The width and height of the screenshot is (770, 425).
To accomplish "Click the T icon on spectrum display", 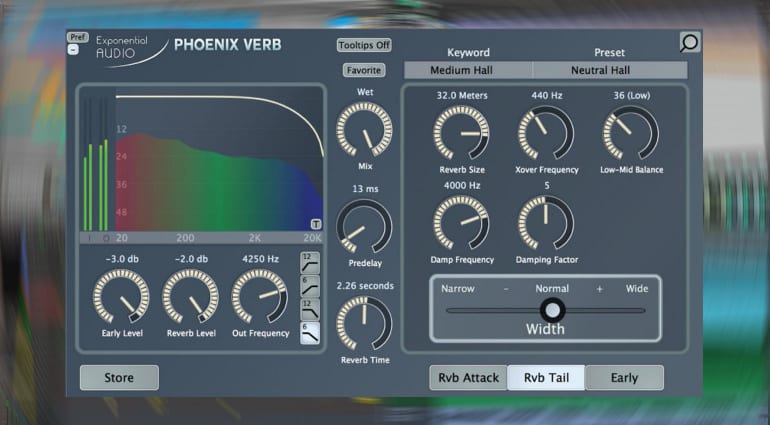I will 316,224.
